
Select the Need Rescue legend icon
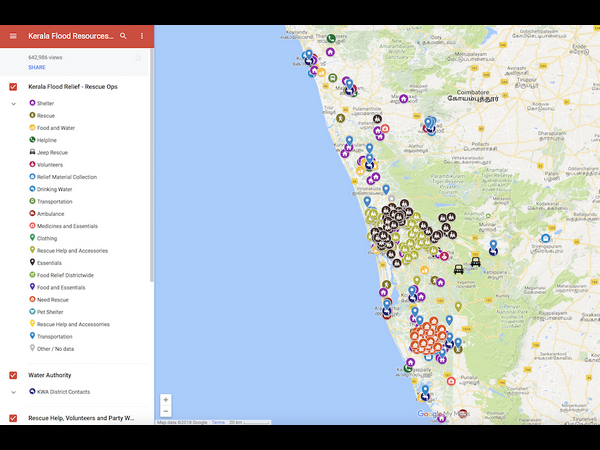(32, 299)
